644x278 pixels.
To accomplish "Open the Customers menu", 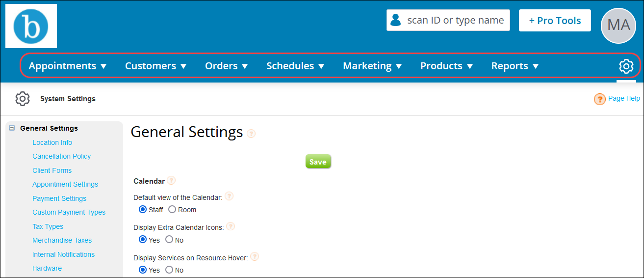I will click(155, 66).
